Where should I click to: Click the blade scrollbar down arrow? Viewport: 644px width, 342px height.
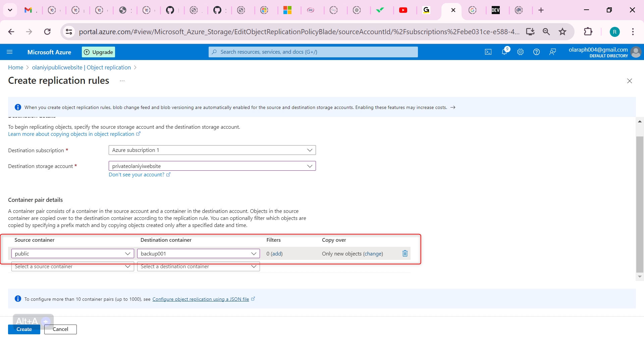[640, 277]
